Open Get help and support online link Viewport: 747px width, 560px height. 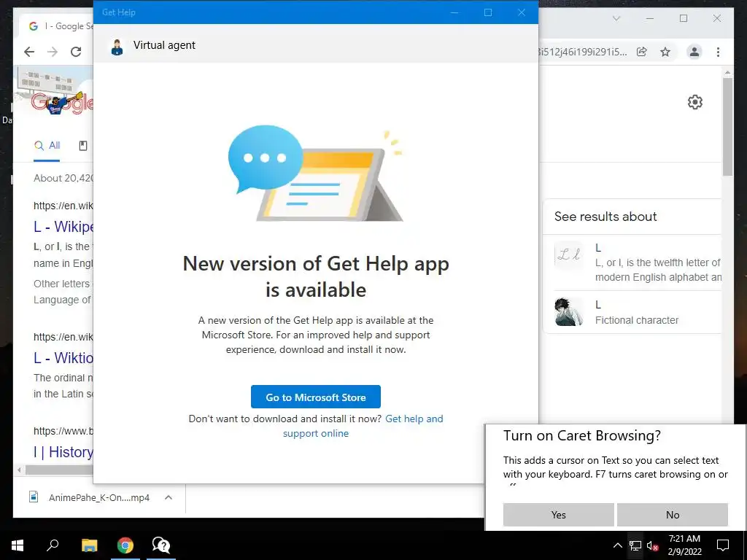[x=363, y=426]
